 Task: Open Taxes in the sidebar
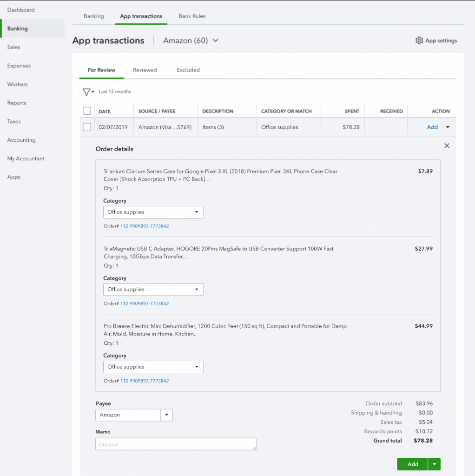click(x=14, y=121)
